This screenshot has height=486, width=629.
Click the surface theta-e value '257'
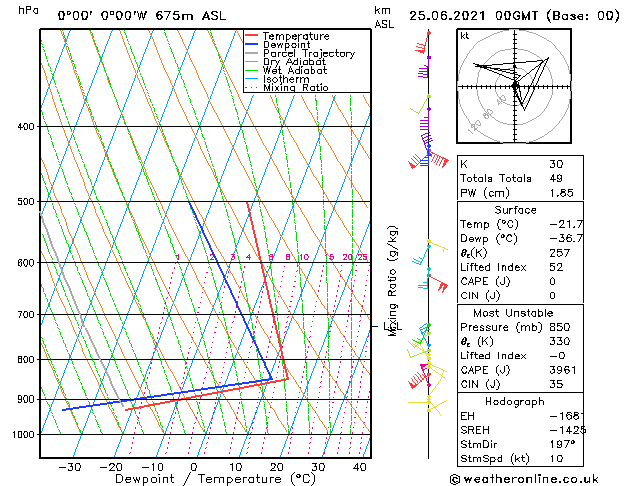(560, 253)
